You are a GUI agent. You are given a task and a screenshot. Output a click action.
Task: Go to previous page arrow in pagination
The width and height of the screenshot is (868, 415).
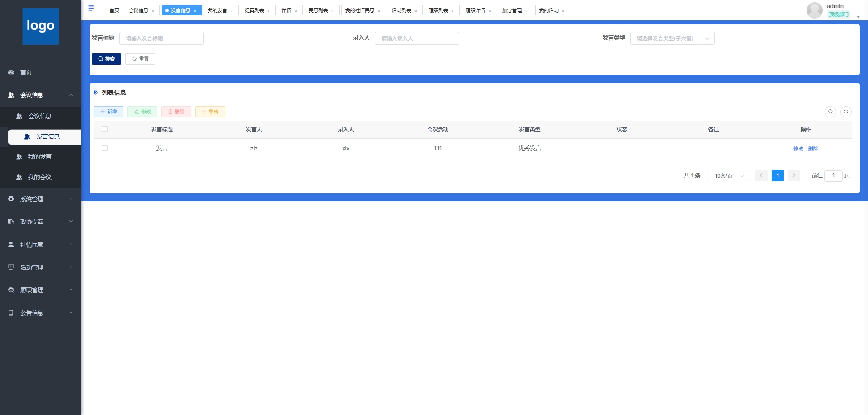pos(761,176)
